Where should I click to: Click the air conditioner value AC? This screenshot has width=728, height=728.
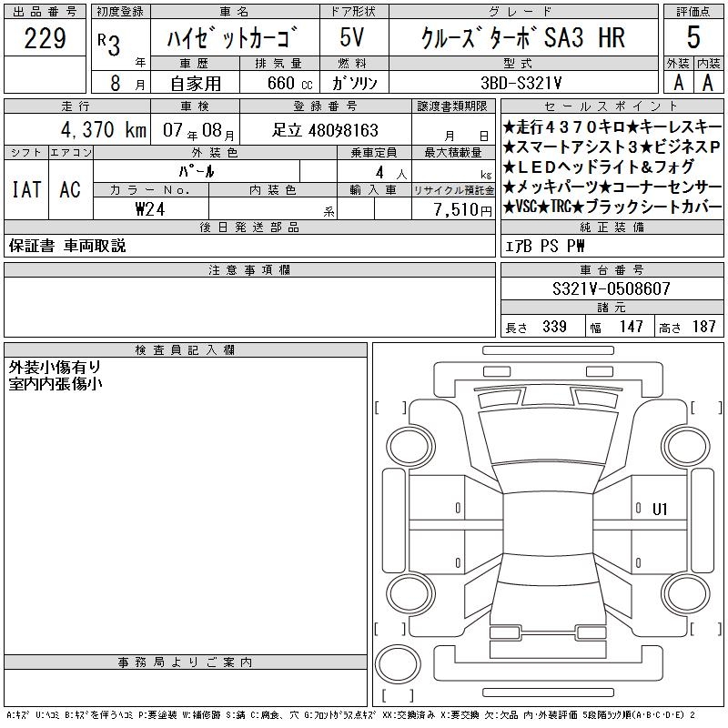tap(70, 189)
